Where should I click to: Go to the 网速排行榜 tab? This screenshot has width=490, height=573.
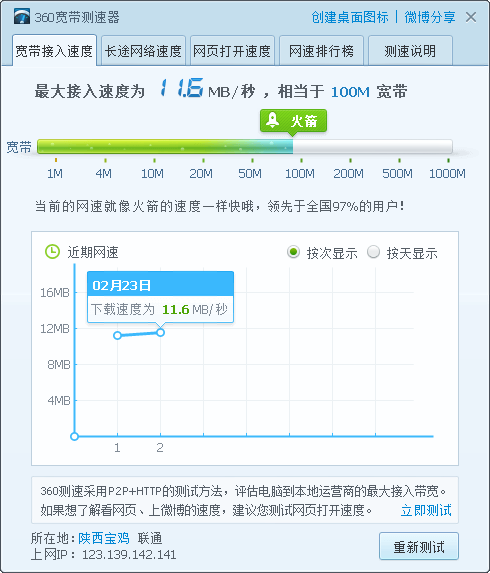tap(321, 51)
